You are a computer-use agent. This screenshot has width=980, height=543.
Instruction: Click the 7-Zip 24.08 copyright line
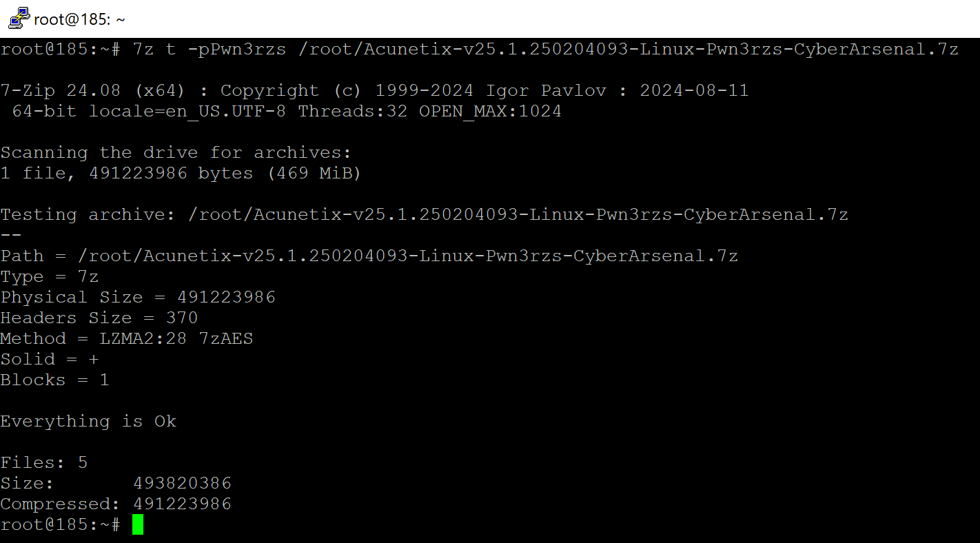pos(374,91)
